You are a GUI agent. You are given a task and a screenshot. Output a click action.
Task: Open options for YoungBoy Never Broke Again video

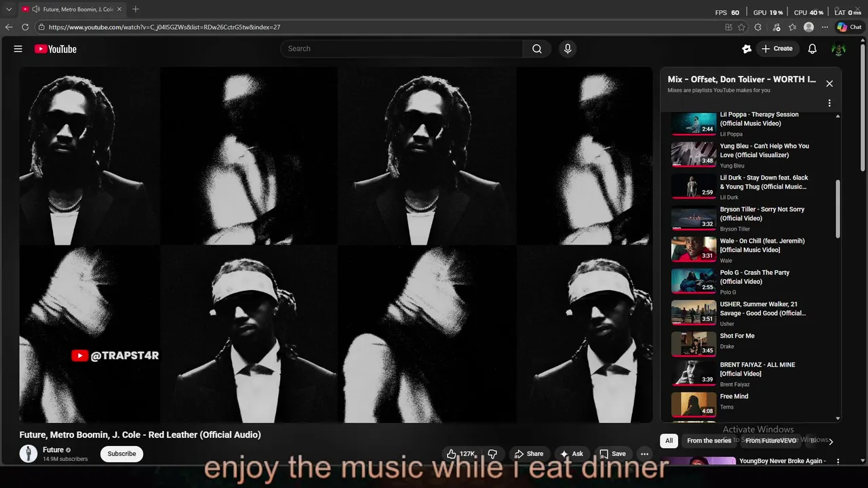tap(837, 461)
